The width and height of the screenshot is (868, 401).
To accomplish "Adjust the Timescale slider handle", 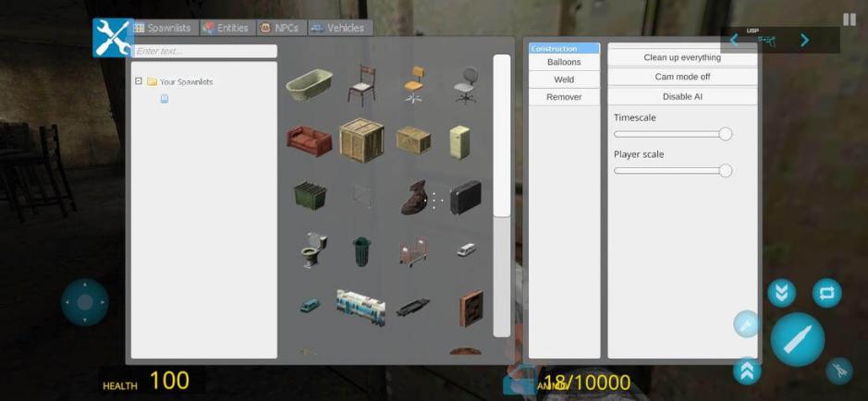I will pyautogui.click(x=725, y=134).
